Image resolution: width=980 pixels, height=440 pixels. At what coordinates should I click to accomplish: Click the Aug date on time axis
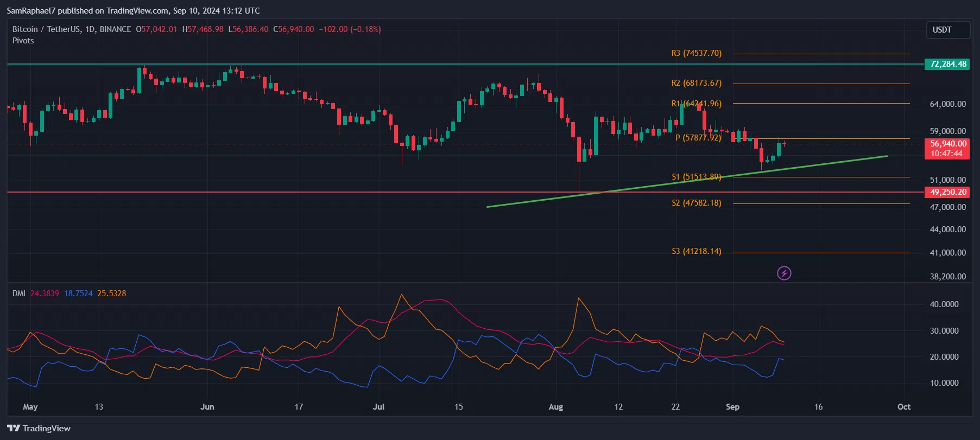click(556, 406)
